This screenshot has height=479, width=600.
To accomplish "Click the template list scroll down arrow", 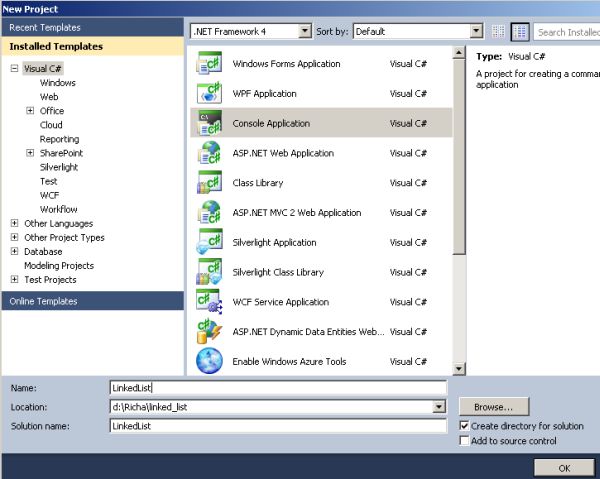I will [459, 368].
